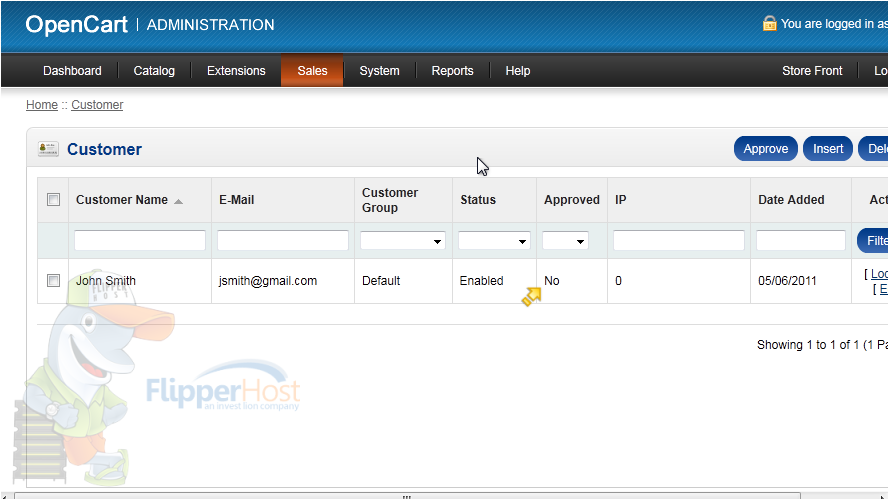The height and width of the screenshot is (500, 889).
Task: Select the Default customer group cell
Action: pyautogui.click(x=381, y=281)
